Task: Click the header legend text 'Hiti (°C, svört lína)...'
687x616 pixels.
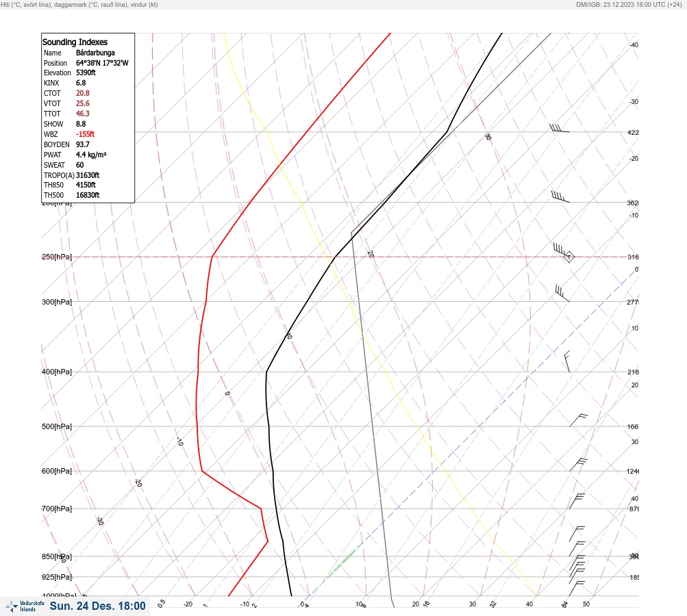Action: coord(79,5)
